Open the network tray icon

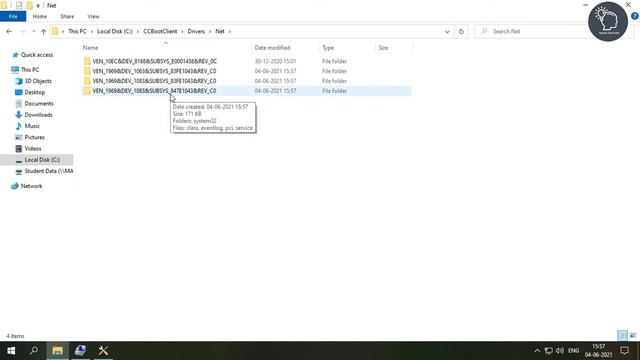pyautogui.click(x=549, y=351)
